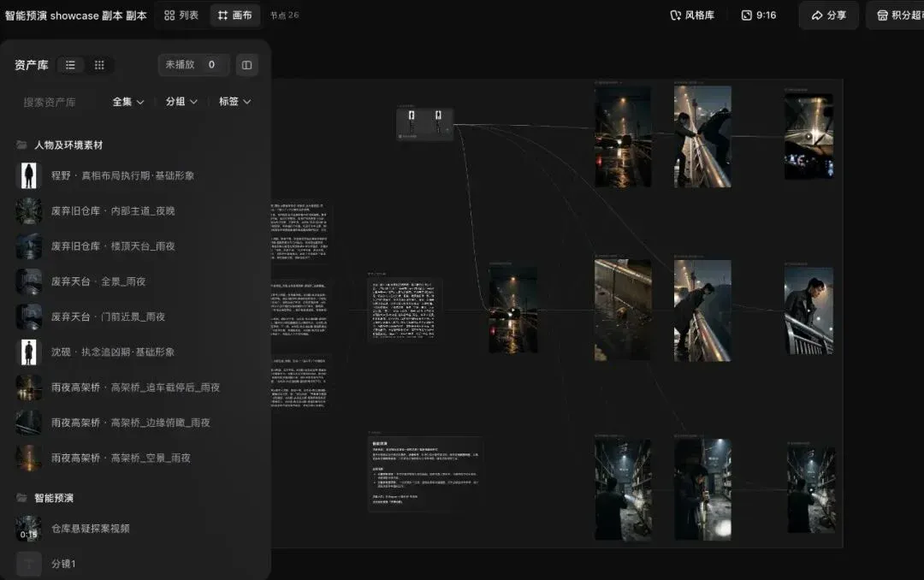Open the 积分 points store button
924x580 pixels.
pyautogui.click(x=897, y=15)
